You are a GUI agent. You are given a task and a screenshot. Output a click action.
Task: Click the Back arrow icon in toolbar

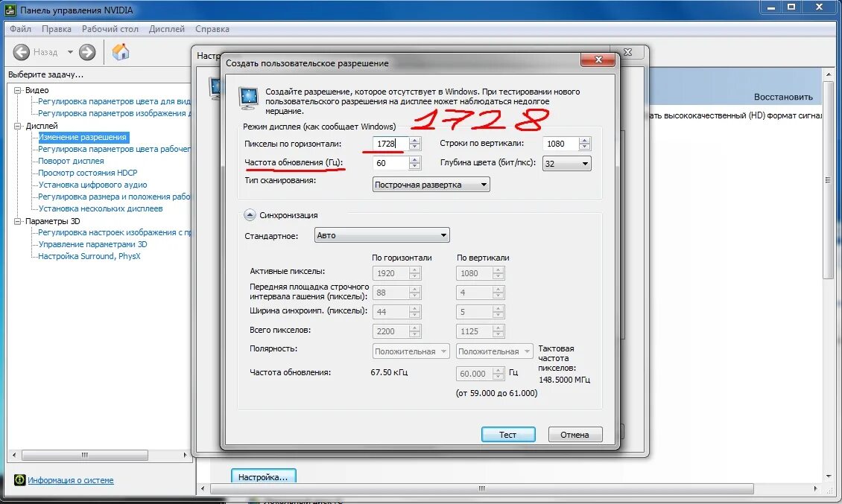coord(21,52)
